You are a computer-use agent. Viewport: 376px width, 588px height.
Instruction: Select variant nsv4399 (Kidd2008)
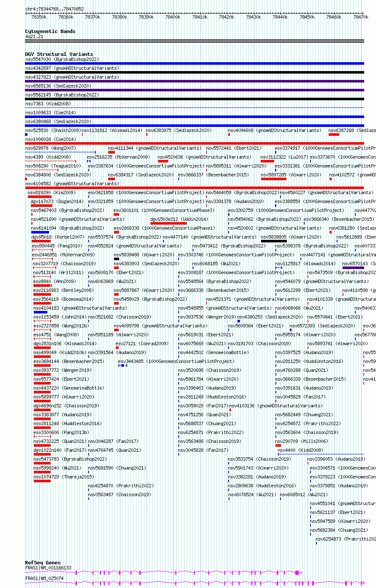(x=48, y=157)
